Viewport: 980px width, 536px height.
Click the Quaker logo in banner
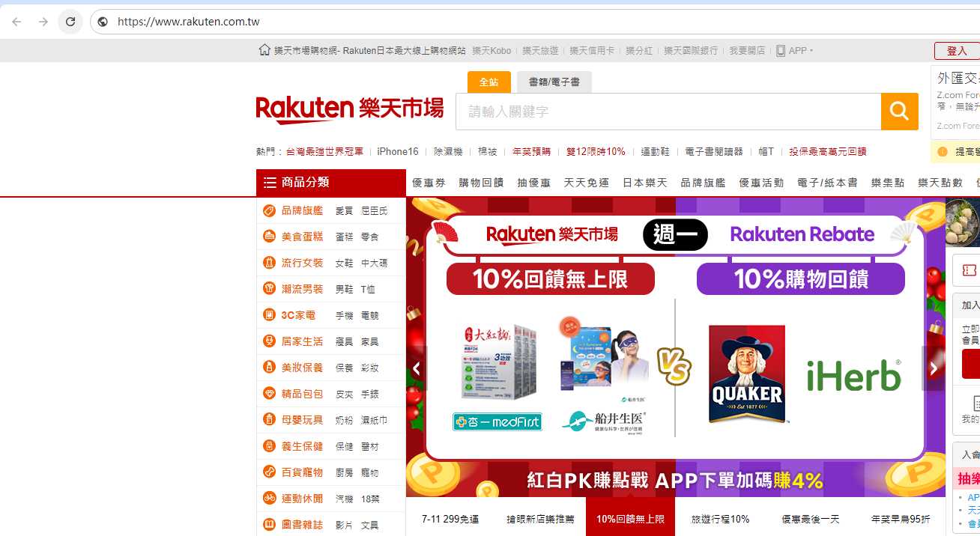tap(747, 374)
